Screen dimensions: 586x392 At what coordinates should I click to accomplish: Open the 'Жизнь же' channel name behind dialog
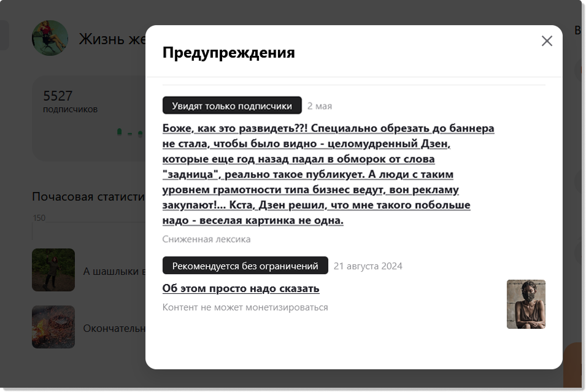112,39
